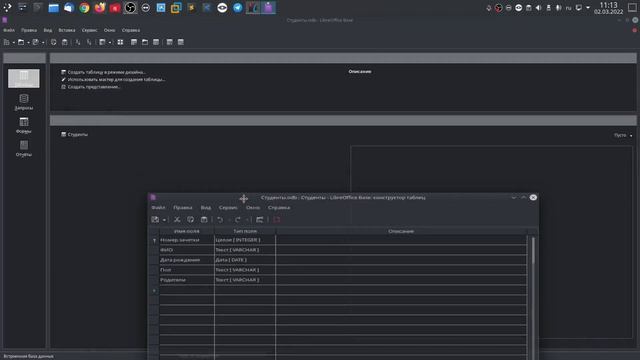Open Правка menu in main Base window
Screen dimensions: 640x360
pyautogui.click(x=29, y=30)
